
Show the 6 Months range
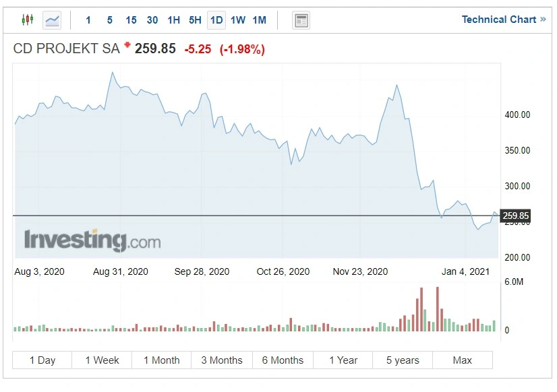coord(283,360)
